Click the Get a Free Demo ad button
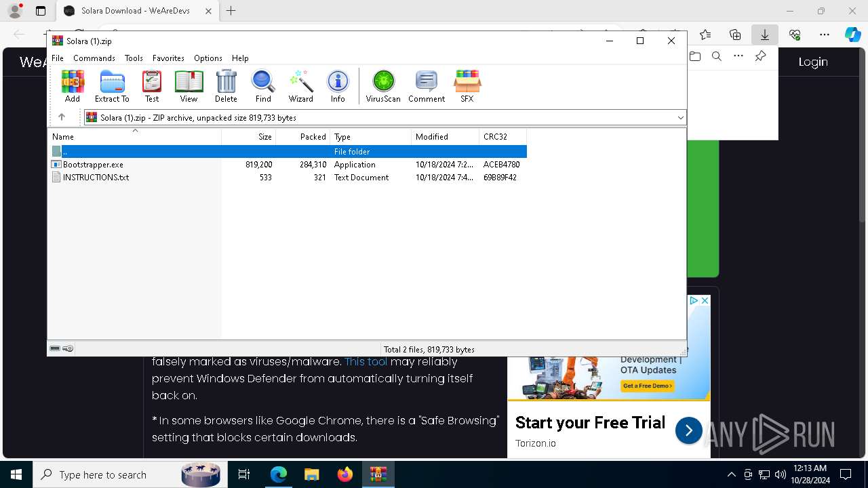The height and width of the screenshot is (488, 868). tap(648, 386)
